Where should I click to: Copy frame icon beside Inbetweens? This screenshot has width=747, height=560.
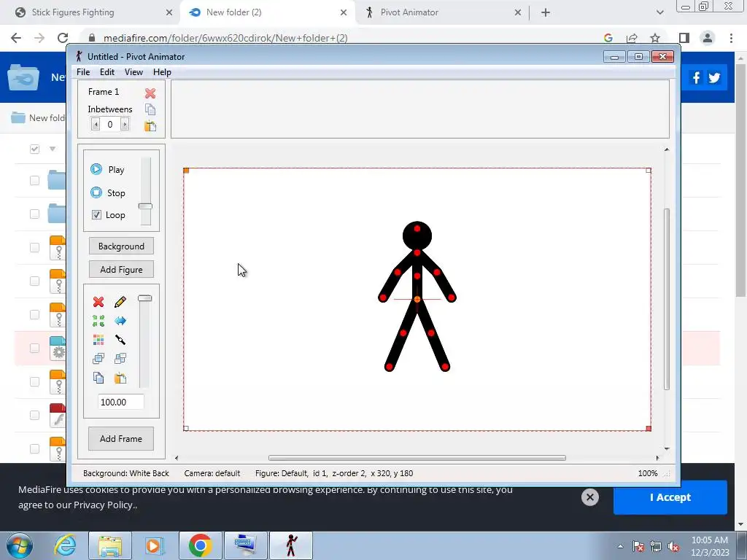tap(150, 109)
